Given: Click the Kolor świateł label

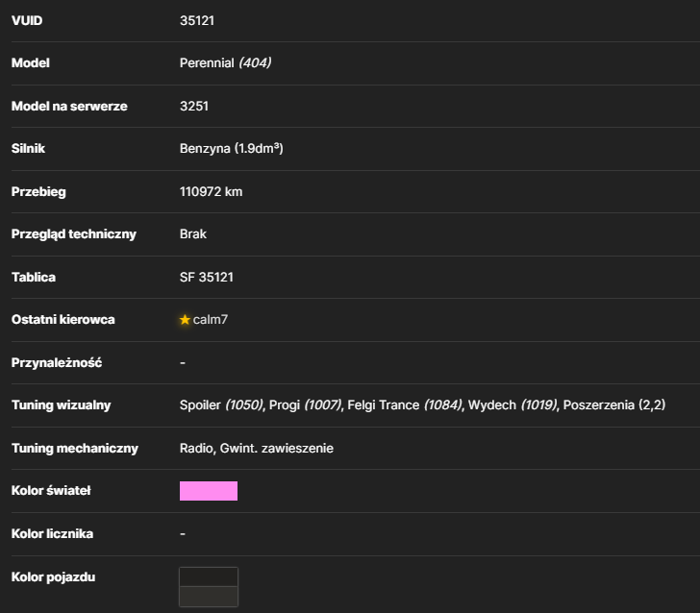Looking at the screenshot, I should tap(51, 491).
